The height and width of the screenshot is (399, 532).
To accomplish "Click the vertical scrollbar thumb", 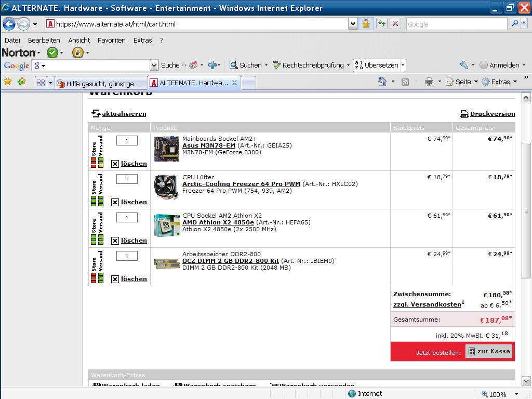I will point(526,210).
